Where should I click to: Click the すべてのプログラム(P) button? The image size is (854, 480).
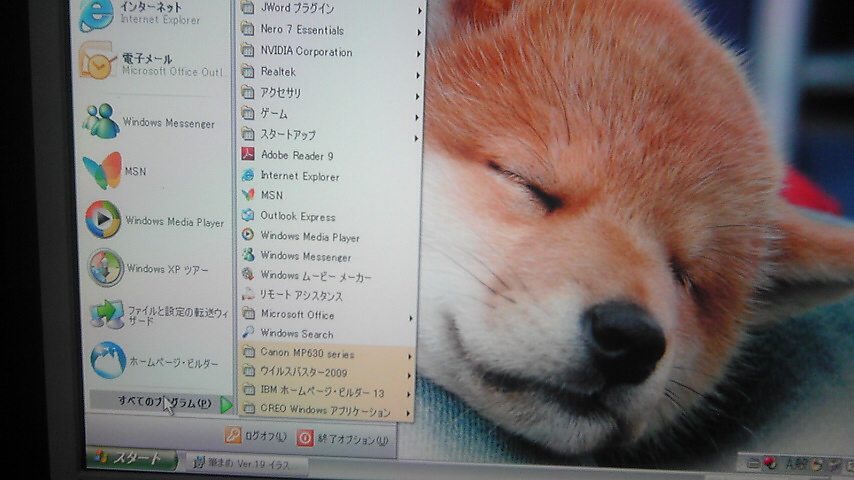pos(161,403)
